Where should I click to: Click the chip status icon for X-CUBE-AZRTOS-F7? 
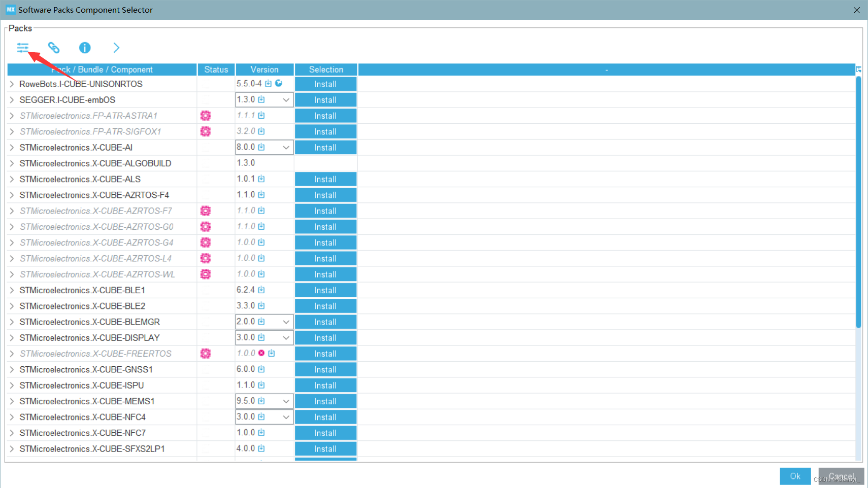tap(206, 211)
